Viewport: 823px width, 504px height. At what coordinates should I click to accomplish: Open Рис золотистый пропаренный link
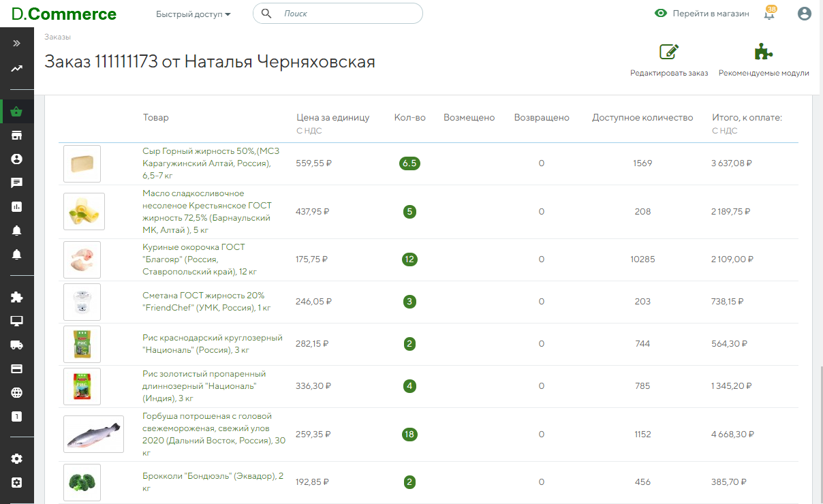coord(204,386)
